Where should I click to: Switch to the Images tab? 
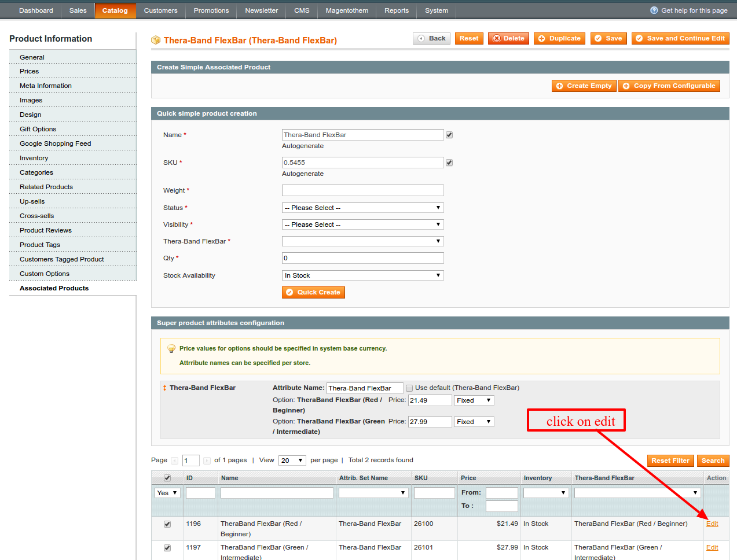coord(73,100)
